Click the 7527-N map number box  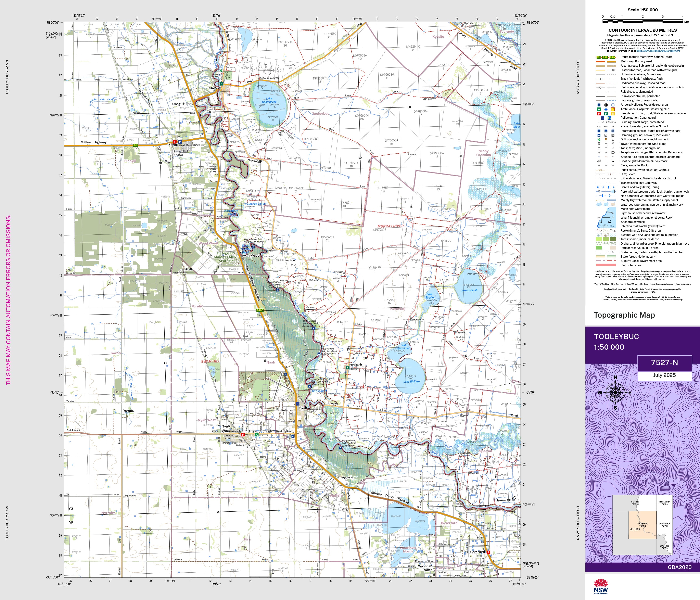point(664,362)
